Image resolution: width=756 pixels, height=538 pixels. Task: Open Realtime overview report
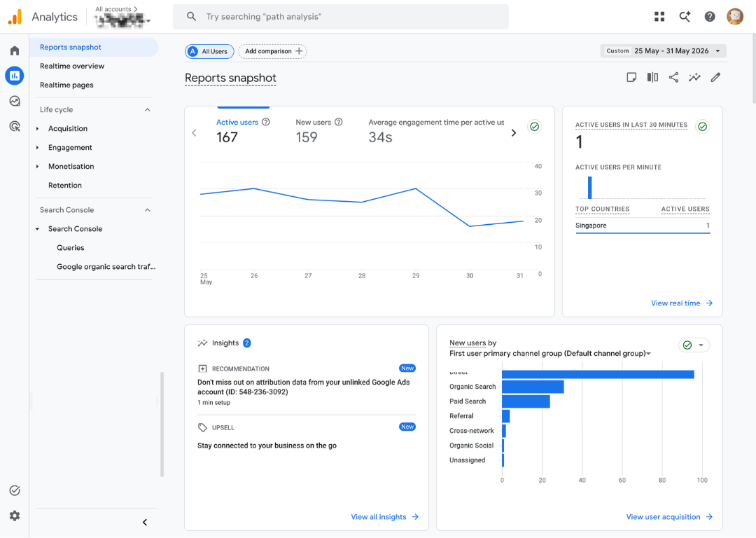pyautogui.click(x=72, y=66)
